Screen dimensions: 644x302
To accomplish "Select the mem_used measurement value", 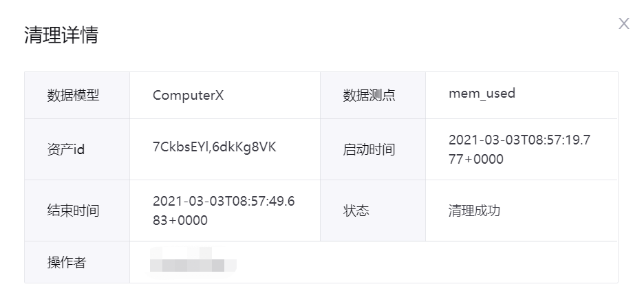I will (x=482, y=94).
